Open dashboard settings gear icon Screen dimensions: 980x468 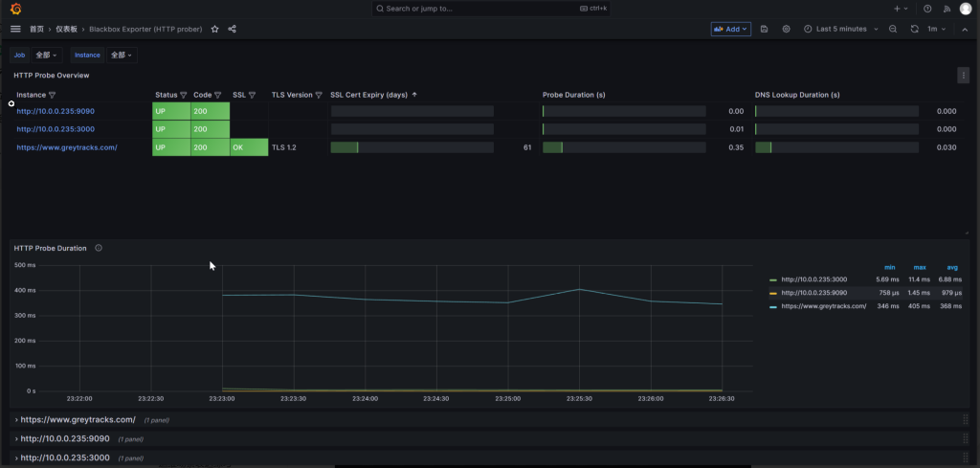[787, 30]
